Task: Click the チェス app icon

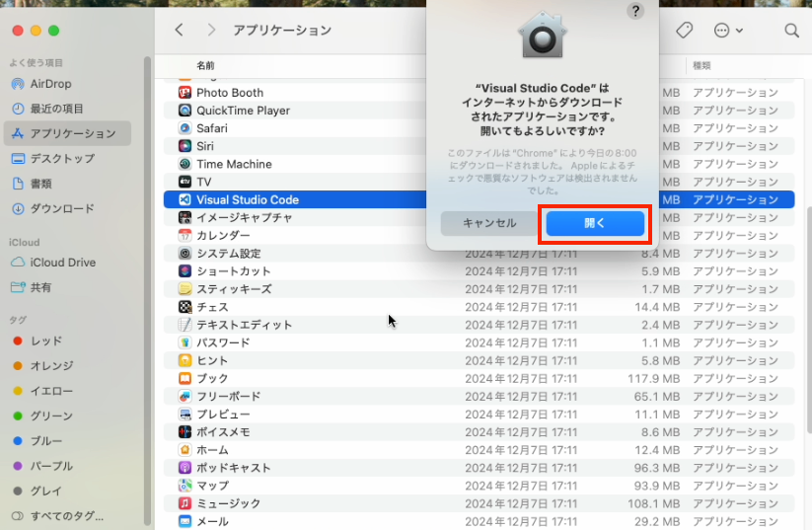Action: [185, 307]
